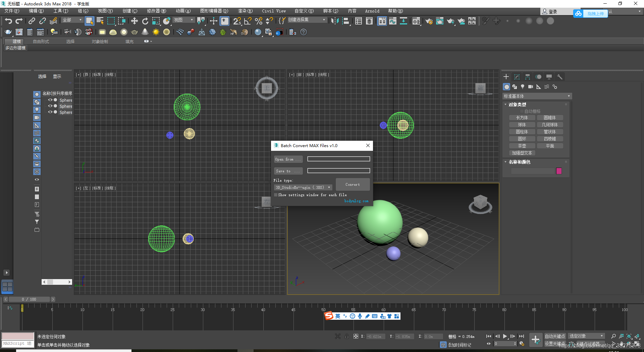Image resolution: width=644 pixels, height=352 pixels.
Task: Open the File type dropdown in dialog
Action: [x=303, y=187]
